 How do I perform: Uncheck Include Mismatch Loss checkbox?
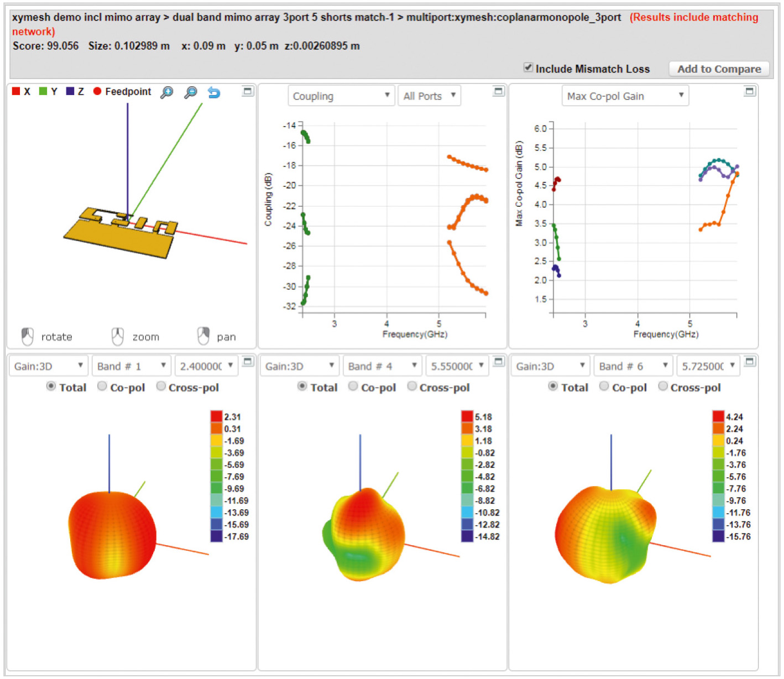(528, 67)
